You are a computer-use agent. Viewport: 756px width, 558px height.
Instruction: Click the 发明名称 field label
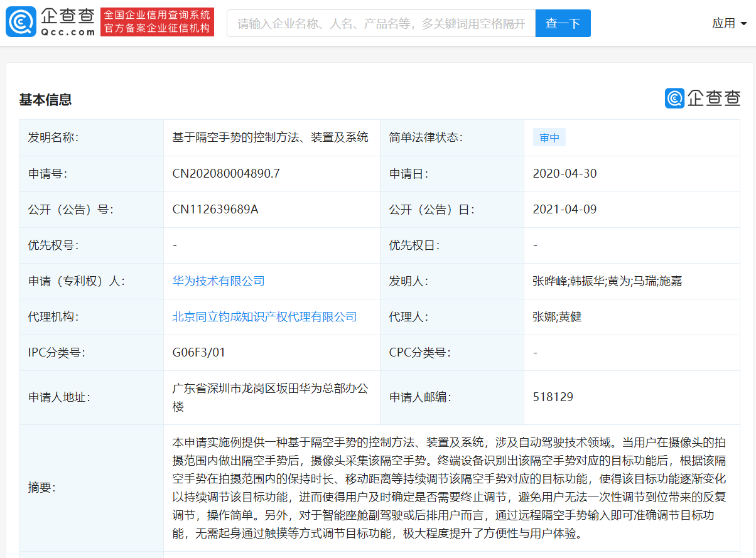point(54,137)
